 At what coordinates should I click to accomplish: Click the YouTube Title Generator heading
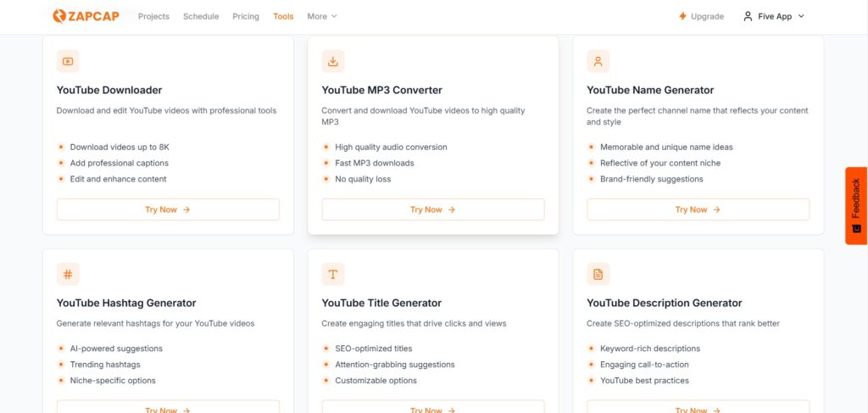click(381, 304)
